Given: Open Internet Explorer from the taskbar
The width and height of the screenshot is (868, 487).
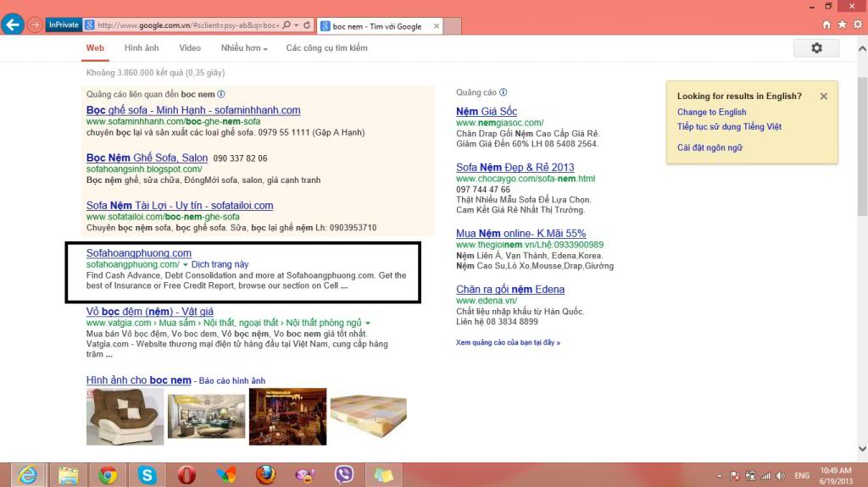Looking at the screenshot, I should (x=28, y=475).
